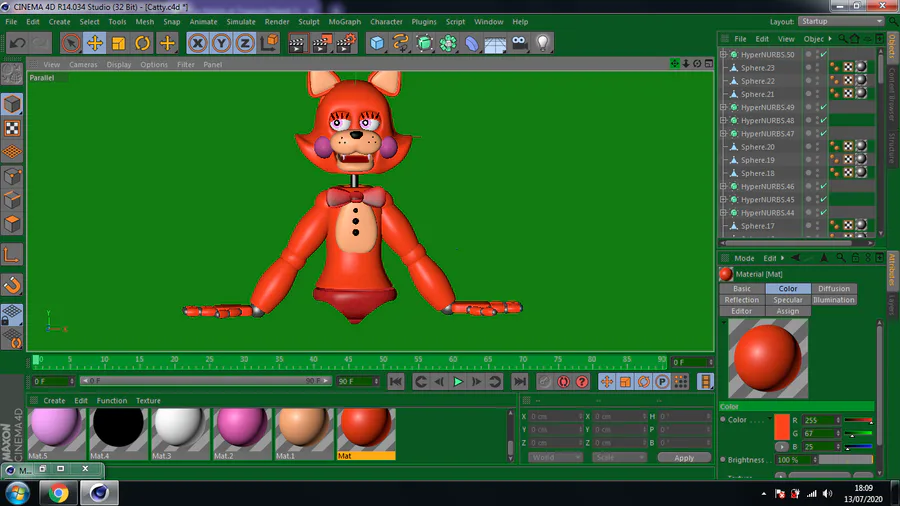Open World coordinate dropdown

coord(555,457)
